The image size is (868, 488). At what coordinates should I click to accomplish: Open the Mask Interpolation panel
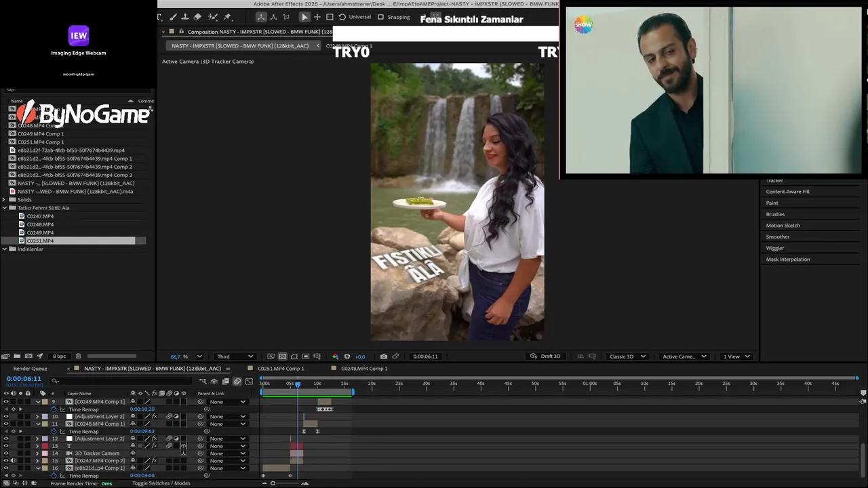point(787,260)
